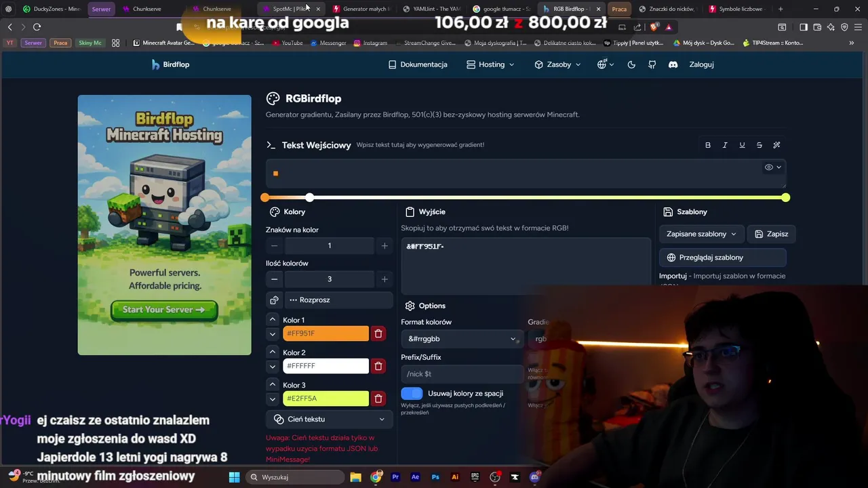
Task: Increase Znaków na kolor value
Action: 384,245
